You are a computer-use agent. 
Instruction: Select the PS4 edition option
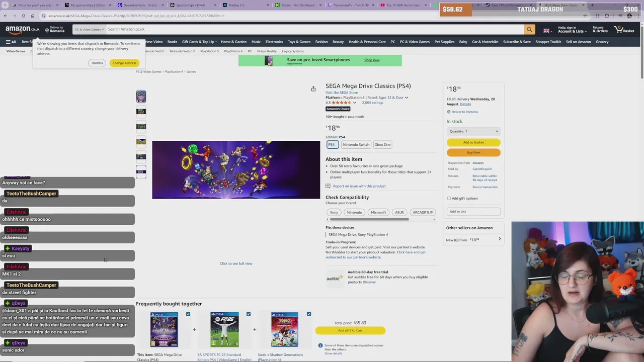point(332,145)
